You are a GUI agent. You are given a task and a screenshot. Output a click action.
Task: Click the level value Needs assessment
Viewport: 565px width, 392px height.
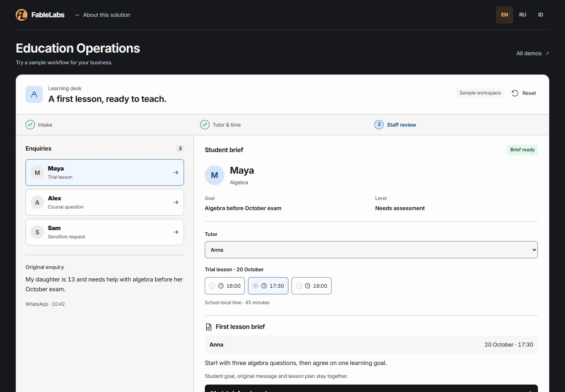click(400, 208)
